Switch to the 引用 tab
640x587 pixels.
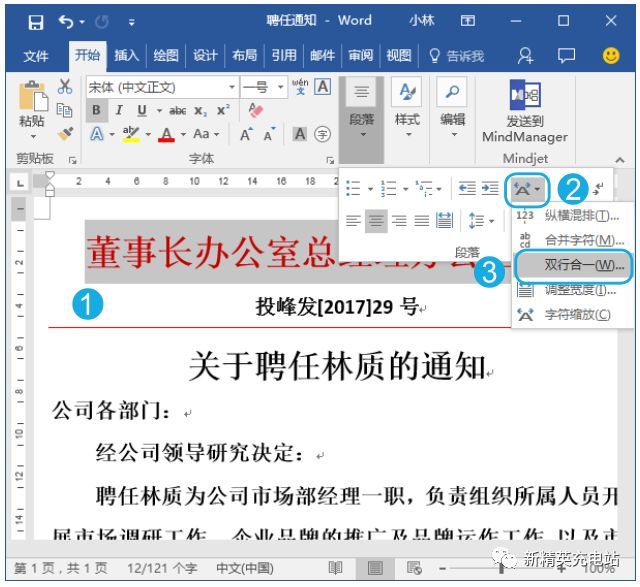pyautogui.click(x=284, y=55)
